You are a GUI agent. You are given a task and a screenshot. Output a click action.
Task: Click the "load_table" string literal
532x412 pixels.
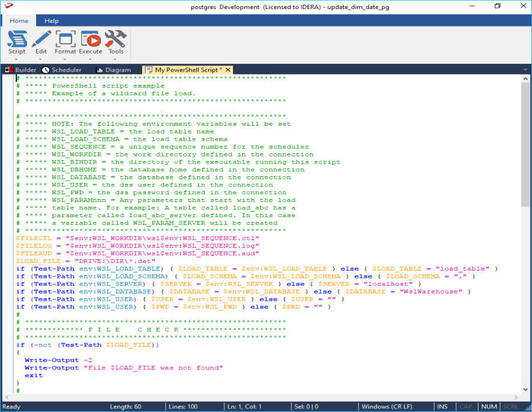click(x=463, y=269)
